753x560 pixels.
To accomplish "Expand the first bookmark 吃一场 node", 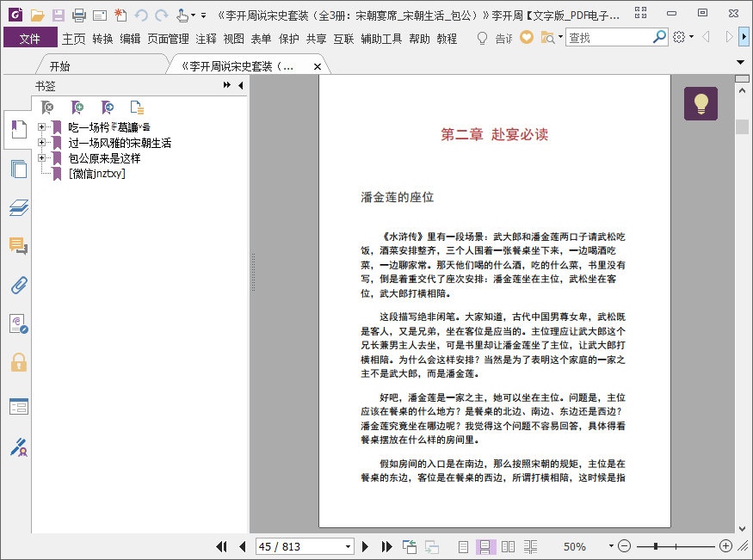I will tap(42, 127).
